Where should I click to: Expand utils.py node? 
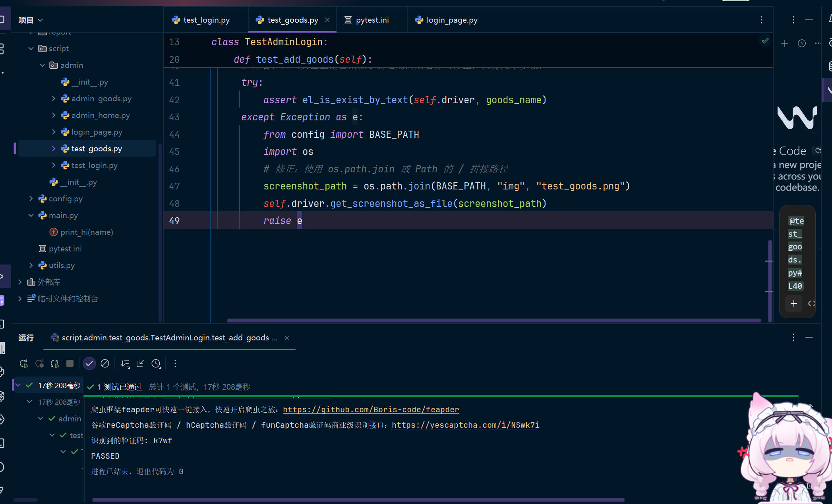click(31, 265)
